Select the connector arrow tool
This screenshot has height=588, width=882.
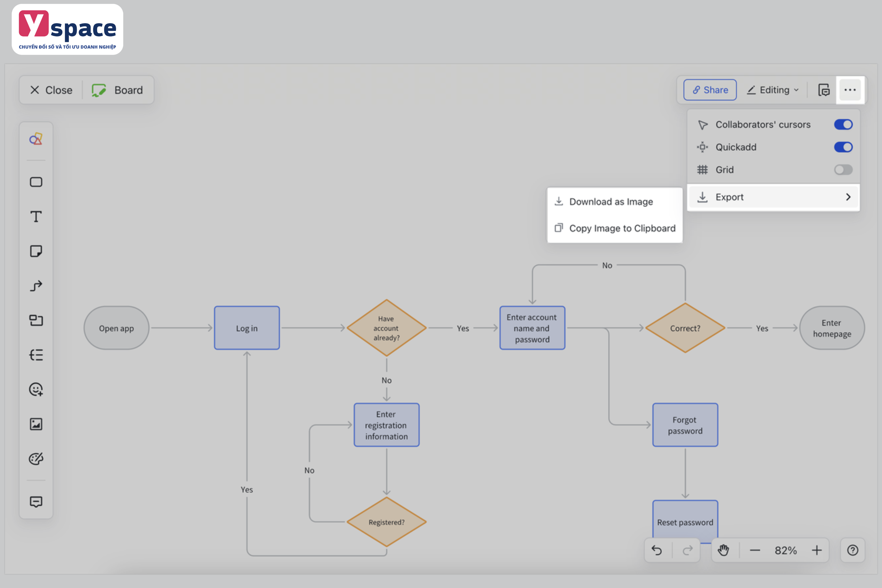[x=36, y=286]
